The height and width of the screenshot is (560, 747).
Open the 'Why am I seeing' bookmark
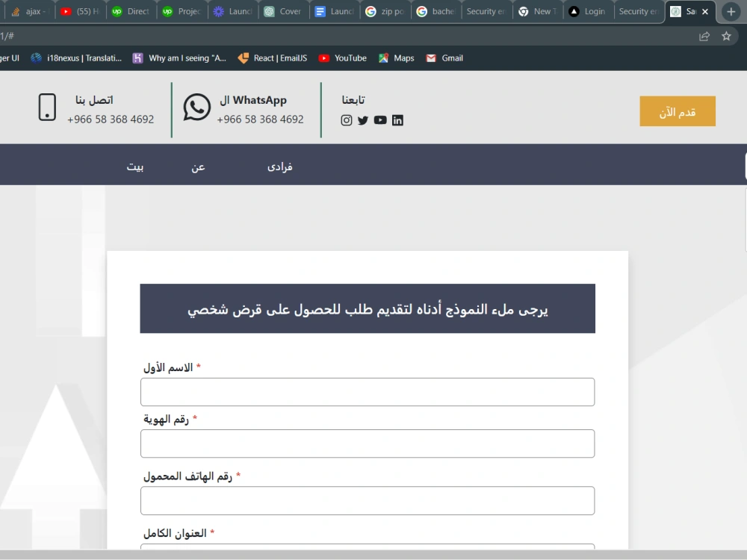(179, 58)
